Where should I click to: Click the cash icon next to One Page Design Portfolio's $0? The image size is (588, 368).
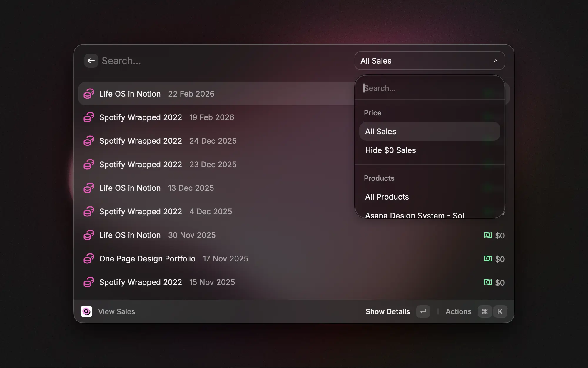point(487,259)
